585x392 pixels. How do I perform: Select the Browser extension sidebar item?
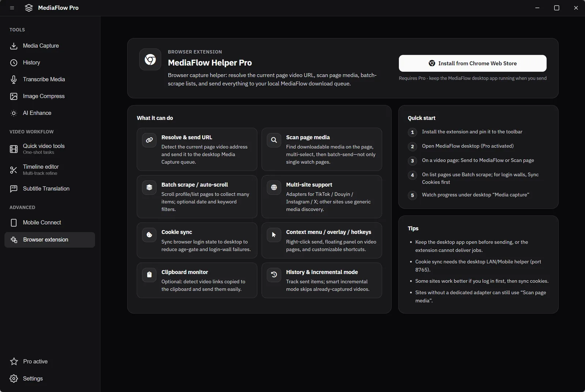(x=50, y=240)
